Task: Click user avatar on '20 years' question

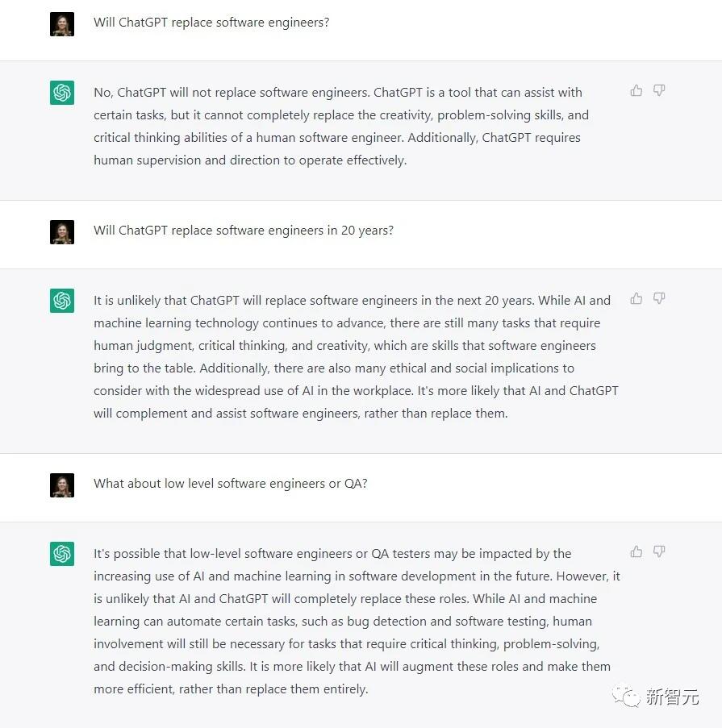Action: pos(62,232)
